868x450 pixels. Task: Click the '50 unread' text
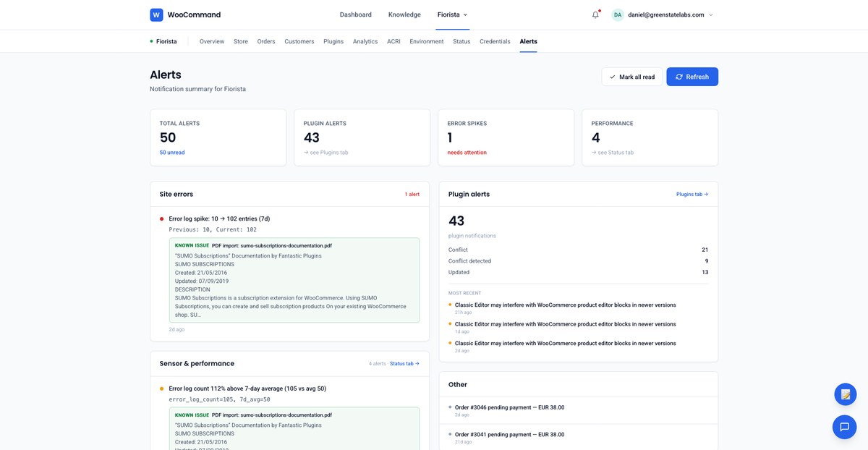(x=172, y=153)
